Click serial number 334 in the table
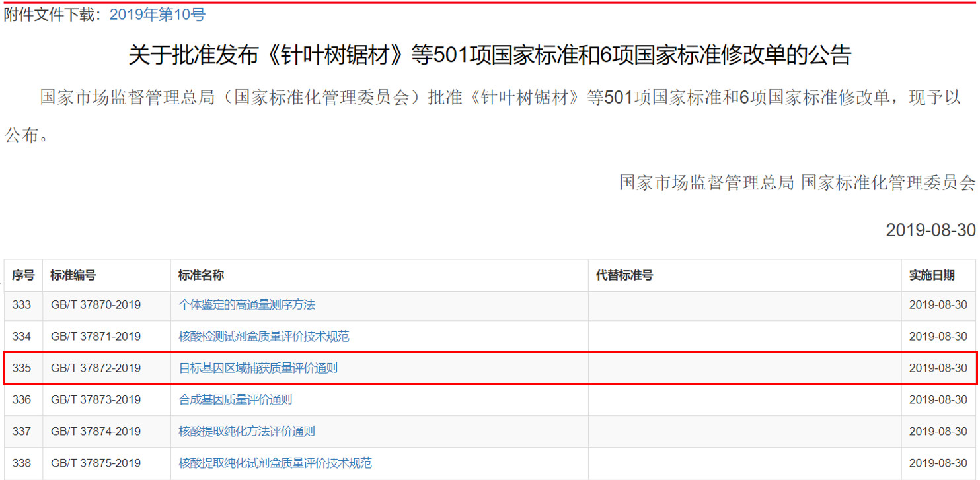The width and height of the screenshot is (980, 480). (22, 337)
